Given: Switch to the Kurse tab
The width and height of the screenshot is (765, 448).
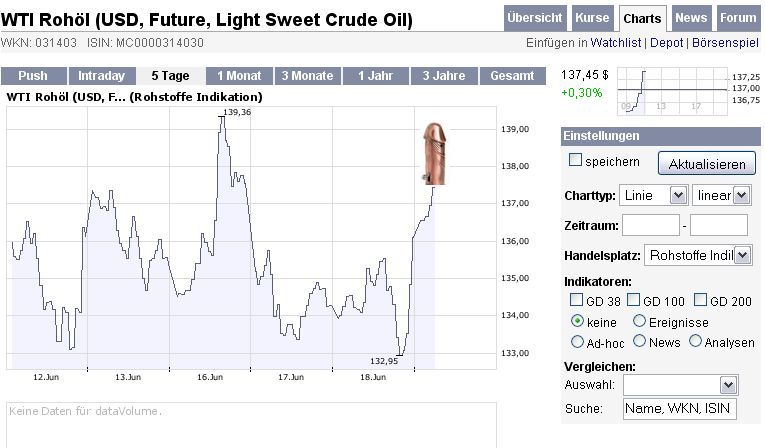Looking at the screenshot, I should pos(592,18).
